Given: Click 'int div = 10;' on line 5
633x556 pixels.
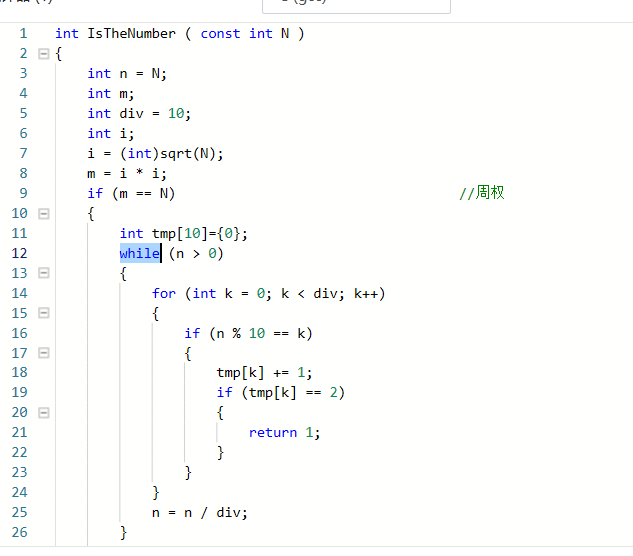Looking at the screenshot, I should pyautogui.click(x=139, y=113).
